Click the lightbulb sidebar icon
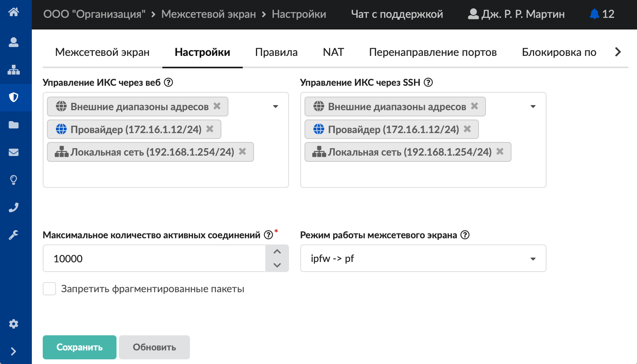This screenshot has height=364, width=637. 14,180
